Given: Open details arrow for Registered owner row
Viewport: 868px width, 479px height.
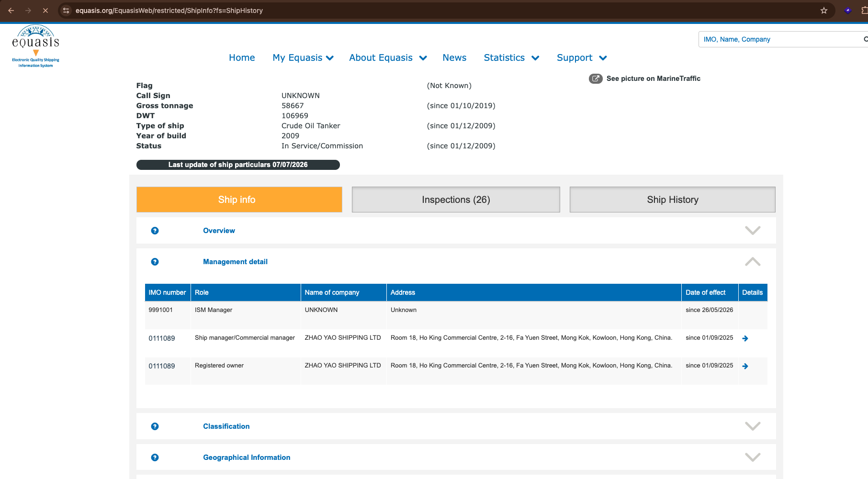Looking at the screenshot, I should click(x=745, y=366).
